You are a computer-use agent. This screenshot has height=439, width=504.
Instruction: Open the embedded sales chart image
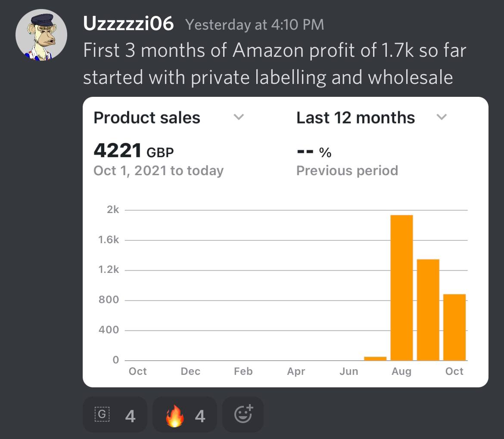click(286, 242)
